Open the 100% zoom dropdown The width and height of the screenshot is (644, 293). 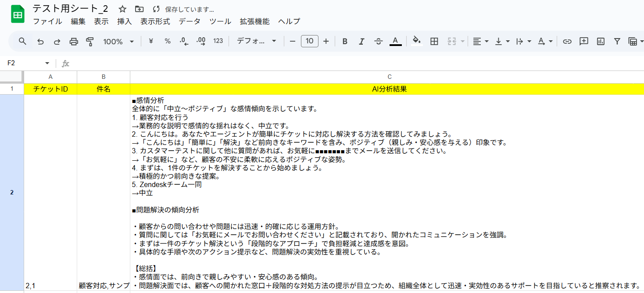[118, 41]
